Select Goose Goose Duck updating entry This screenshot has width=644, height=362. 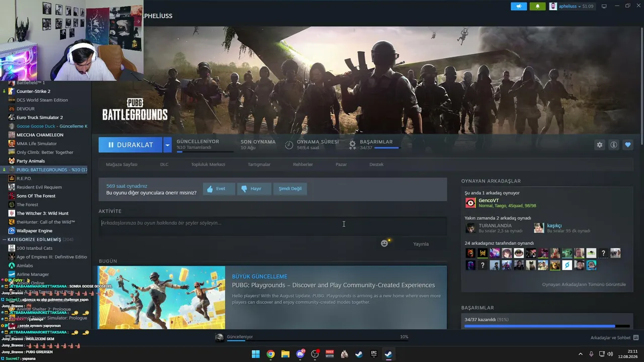click(48, 126)
